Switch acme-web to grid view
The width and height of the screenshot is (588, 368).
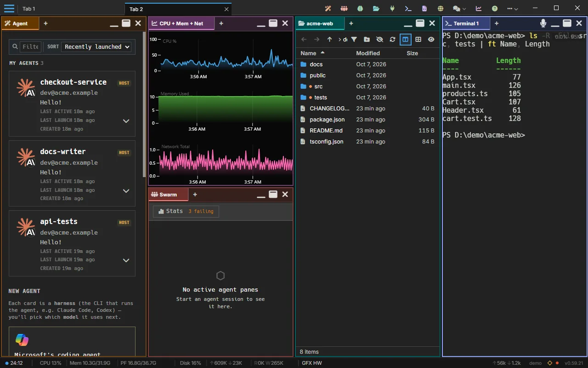click(x=418, y=40)
